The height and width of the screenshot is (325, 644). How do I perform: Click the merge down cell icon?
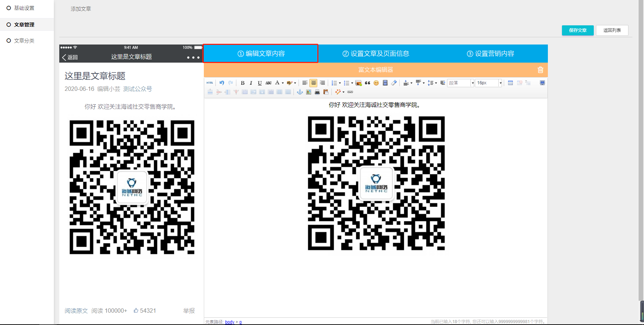tap(262, 92)
